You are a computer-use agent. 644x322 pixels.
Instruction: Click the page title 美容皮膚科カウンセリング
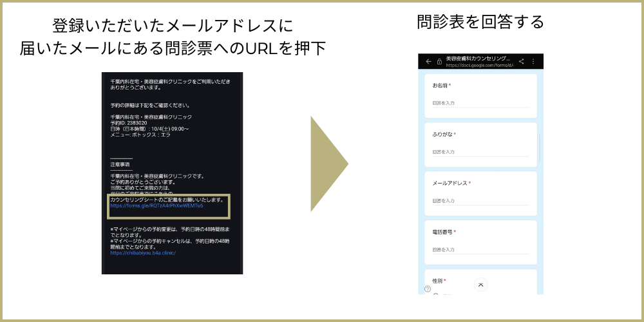(478, 59)
